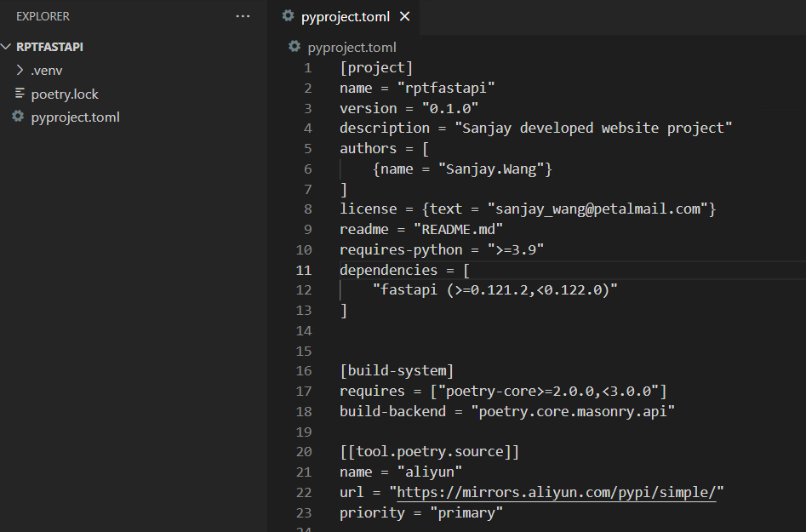
Task: Click the pyproject.toml breadcrumb
Action: pyautogui.click(x=352, y=48)
